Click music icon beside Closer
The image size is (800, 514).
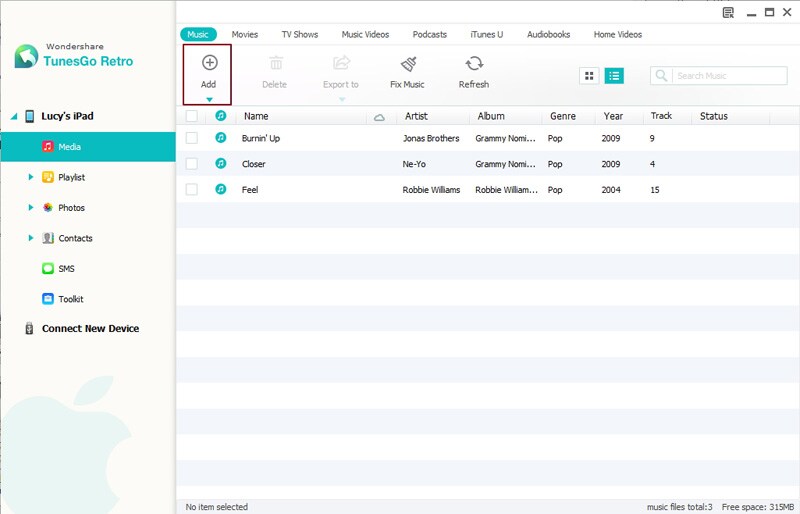221,163
